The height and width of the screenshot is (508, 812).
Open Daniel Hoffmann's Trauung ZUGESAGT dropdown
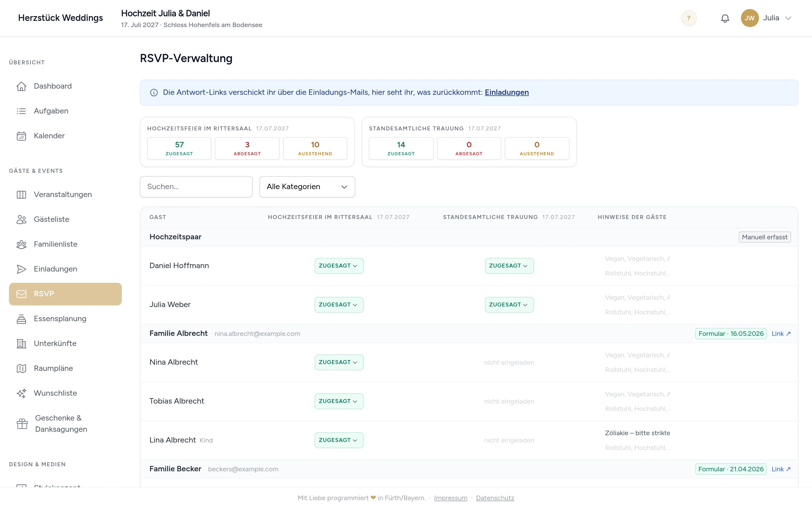(x=509, y=266)
